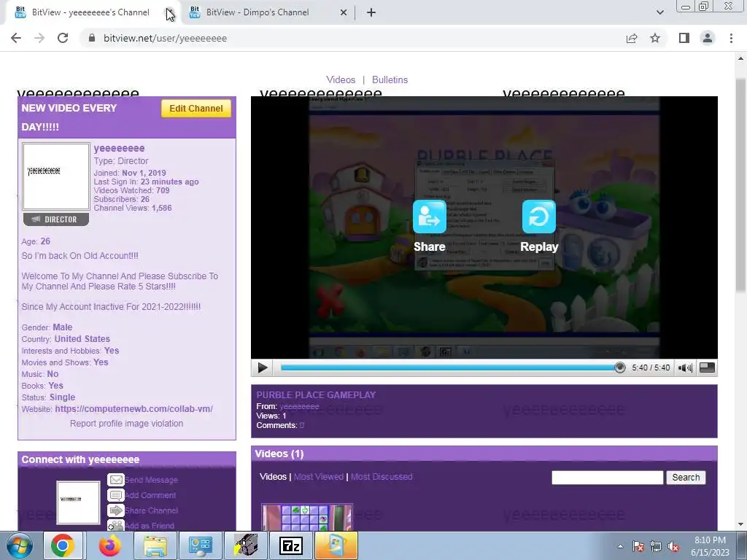This screenshot has height=560, width=747.
Task: Open the 7-Zip taskbar icon
Action: point(290,545)
